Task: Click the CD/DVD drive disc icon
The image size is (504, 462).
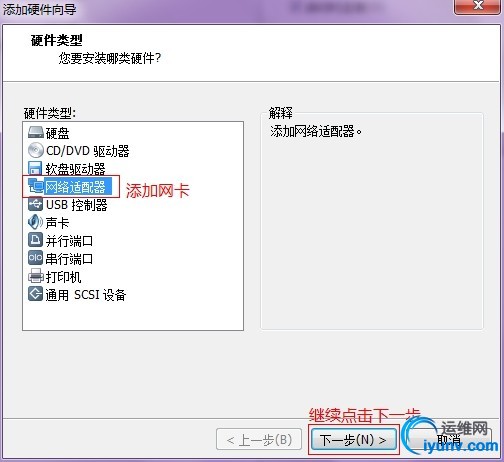Action: click(36, 150)
